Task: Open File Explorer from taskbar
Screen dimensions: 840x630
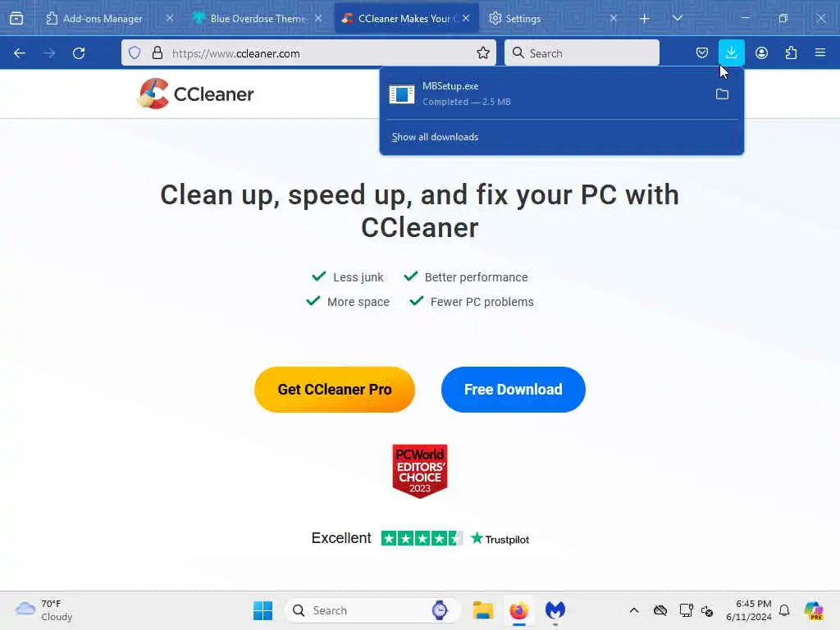Action: (482, 610)
